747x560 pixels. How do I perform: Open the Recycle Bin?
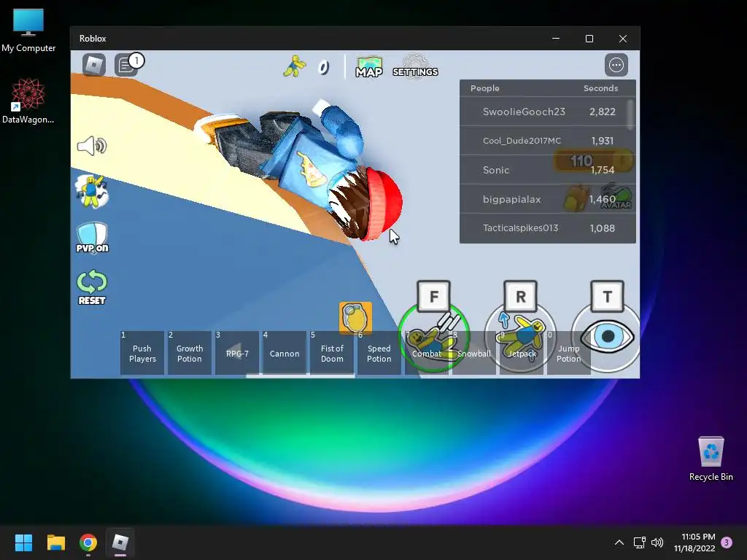[x=711, y=459]
